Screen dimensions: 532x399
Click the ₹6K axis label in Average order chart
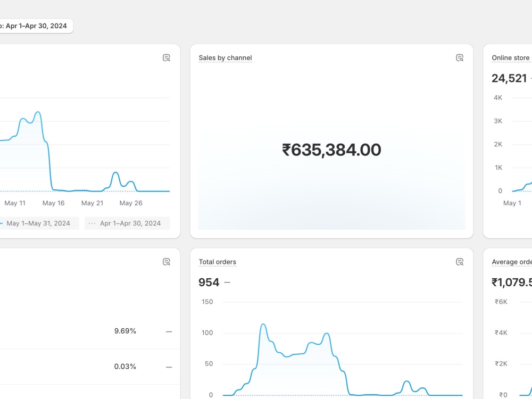coord(501,302)
